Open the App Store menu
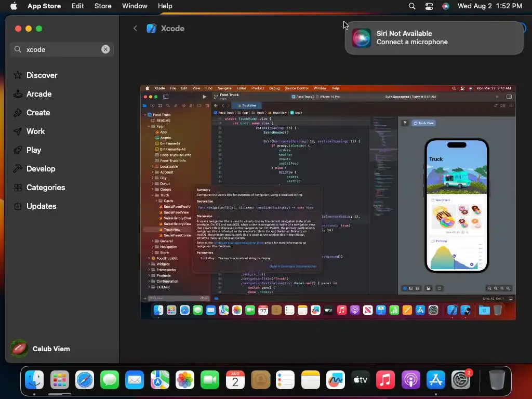Image resolution: width=532 pixels, height=399 pixels. (44, 6)
